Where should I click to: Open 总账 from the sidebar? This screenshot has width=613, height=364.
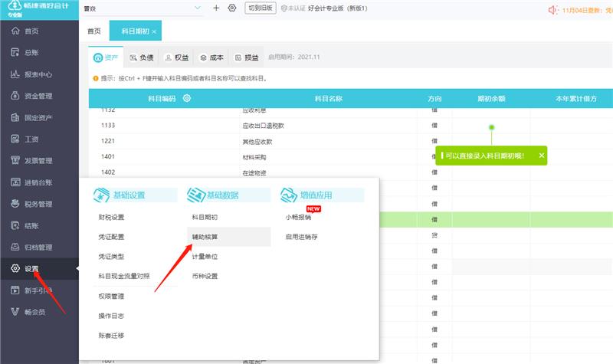(31, 53)
